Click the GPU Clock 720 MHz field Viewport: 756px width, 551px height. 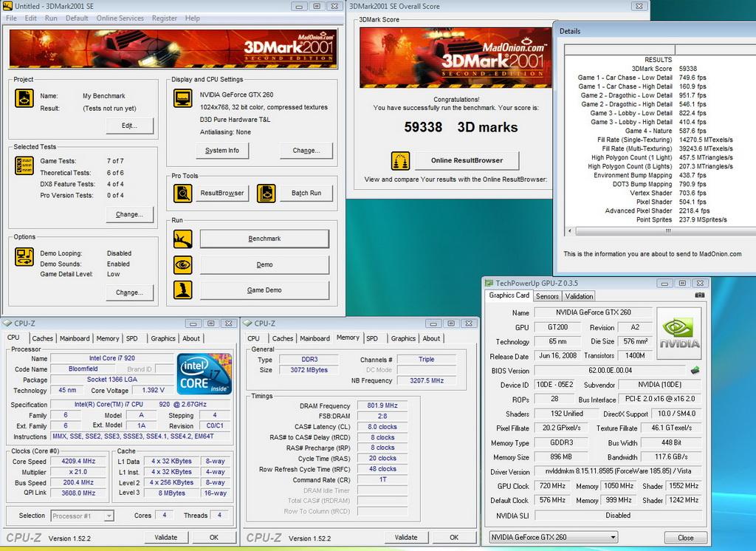click(x=552, y=486)
